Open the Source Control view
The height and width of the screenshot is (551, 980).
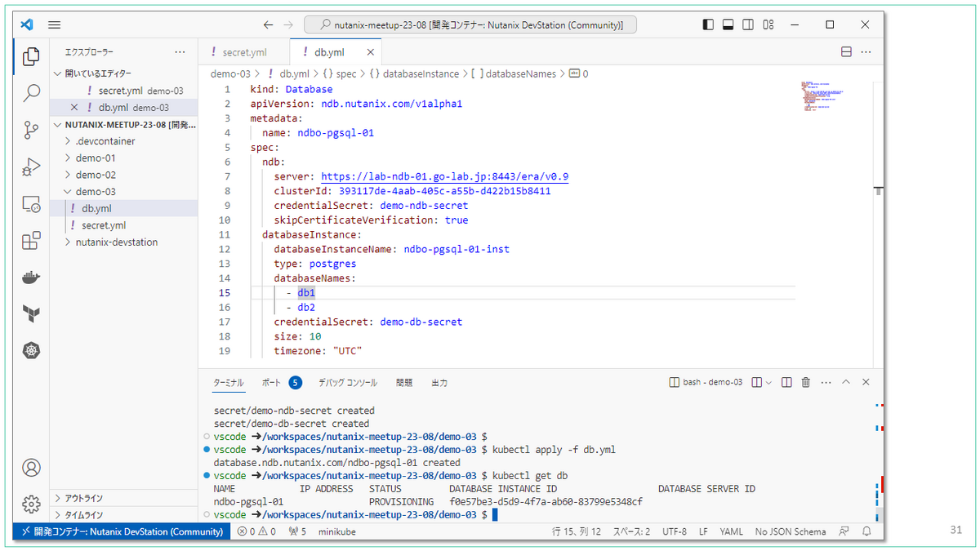(31, 130)
